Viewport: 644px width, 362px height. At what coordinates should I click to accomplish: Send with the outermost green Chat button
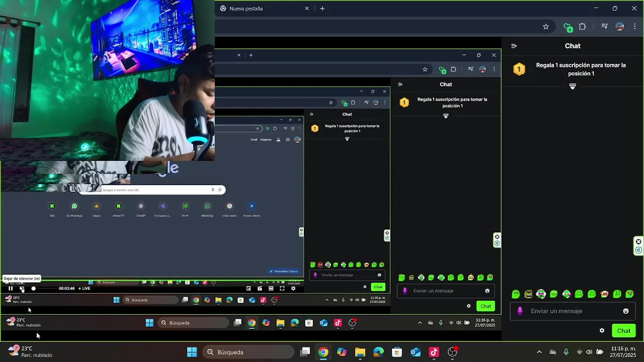pos(624,331)
